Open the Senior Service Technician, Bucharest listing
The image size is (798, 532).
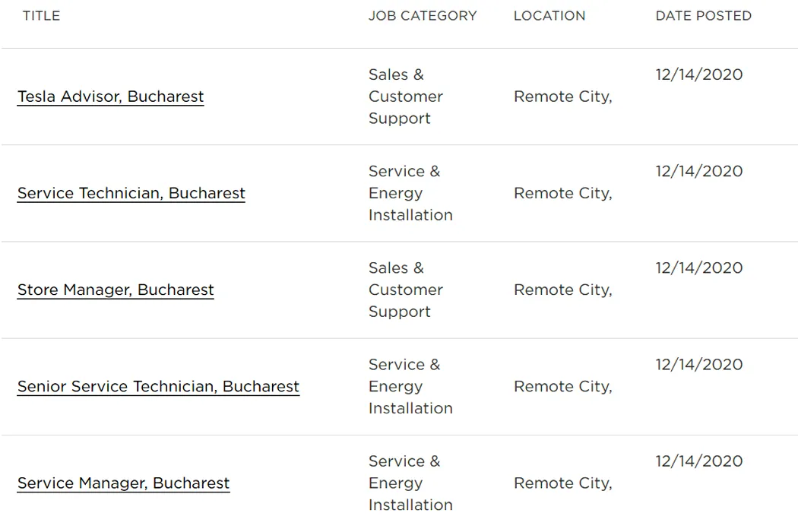[x=158, y=386]
